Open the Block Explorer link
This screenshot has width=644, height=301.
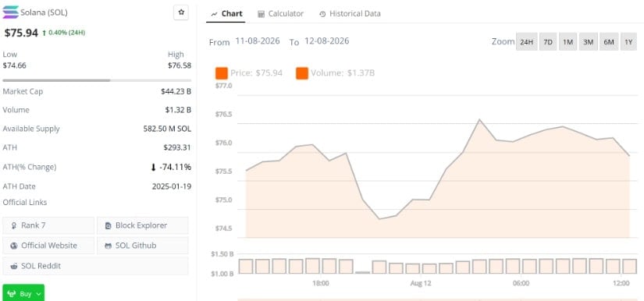tap(143, 225)
